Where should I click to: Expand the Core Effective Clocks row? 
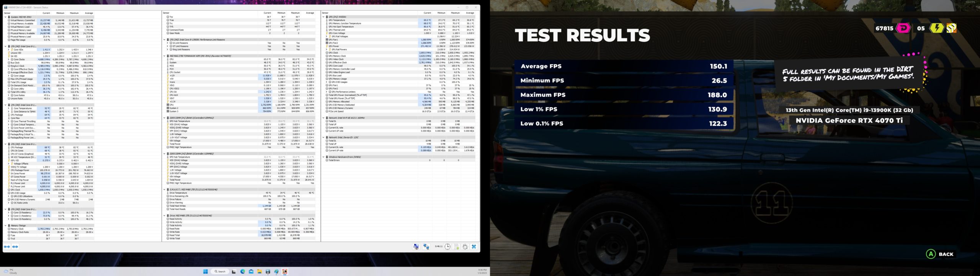coord(8,69)
